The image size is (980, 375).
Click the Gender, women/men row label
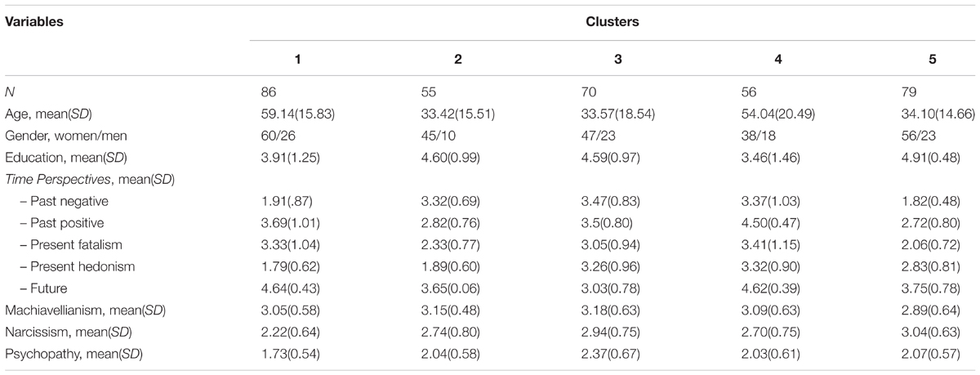coord(57,136)
